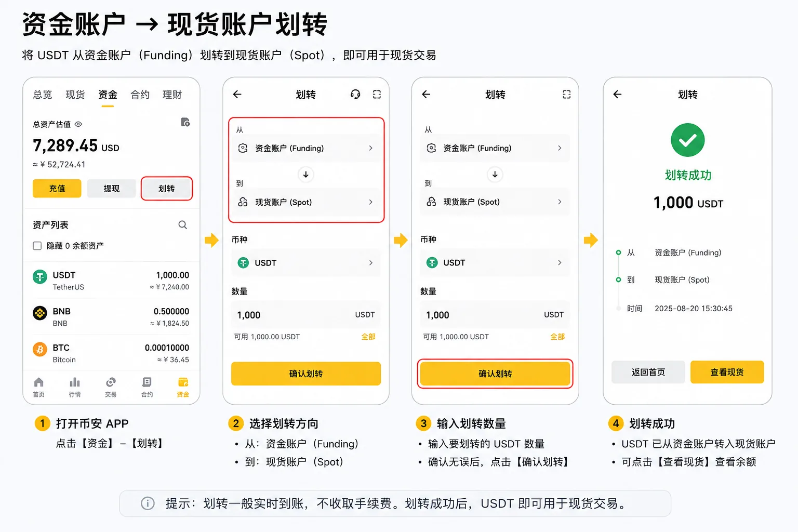798x532 pixels.
Task: Tap the 查看现货 button
Action: [x=727, y=372]
